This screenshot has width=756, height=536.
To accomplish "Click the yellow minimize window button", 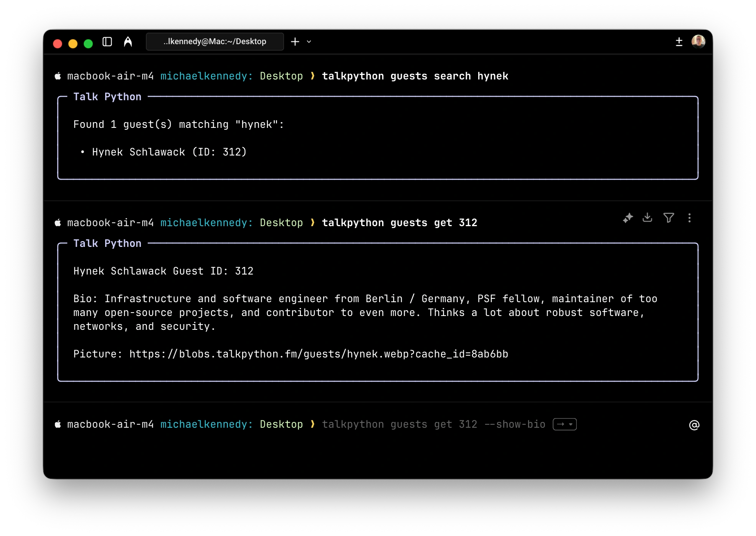I will coord(73,44).
